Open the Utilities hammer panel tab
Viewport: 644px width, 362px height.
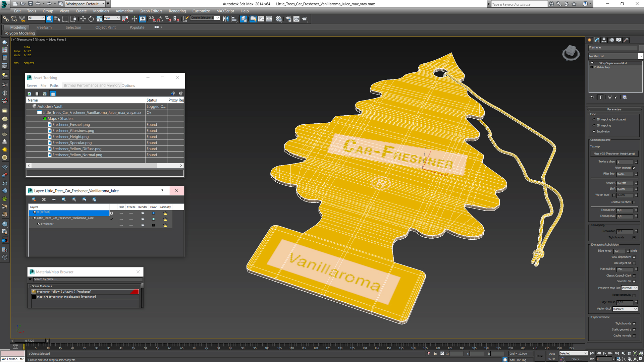[626, 40]
